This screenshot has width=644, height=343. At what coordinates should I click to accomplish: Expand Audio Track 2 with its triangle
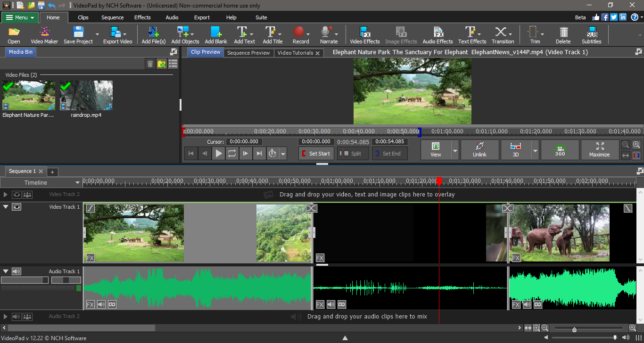tap(6, 317)
